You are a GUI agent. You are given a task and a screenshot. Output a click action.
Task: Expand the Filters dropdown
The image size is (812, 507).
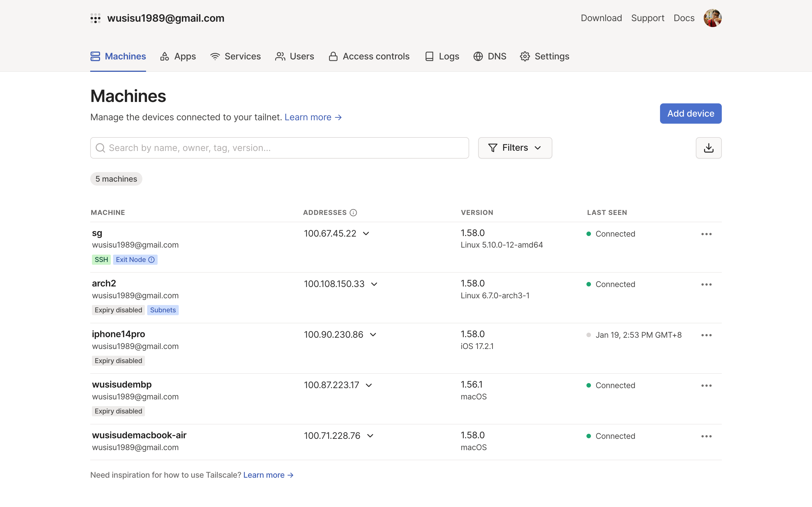[515, 148]
